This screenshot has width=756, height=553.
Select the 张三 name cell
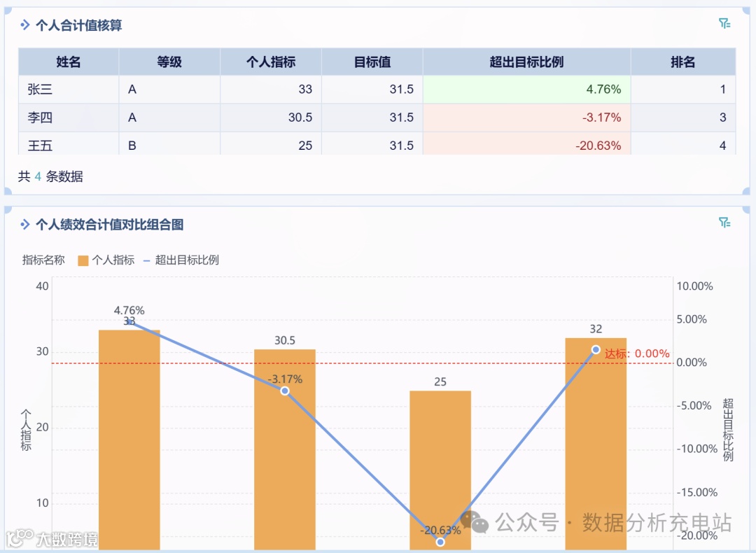pos(69,89)
